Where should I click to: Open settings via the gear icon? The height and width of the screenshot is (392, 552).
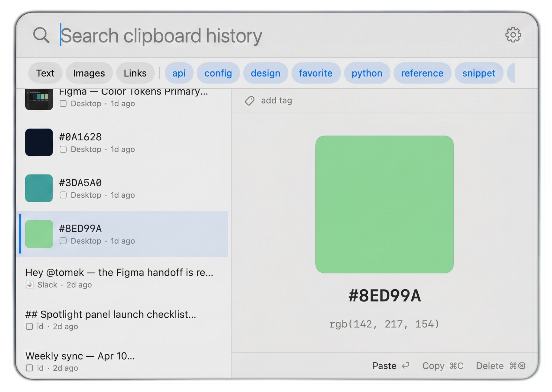click(x=513, y=34)
